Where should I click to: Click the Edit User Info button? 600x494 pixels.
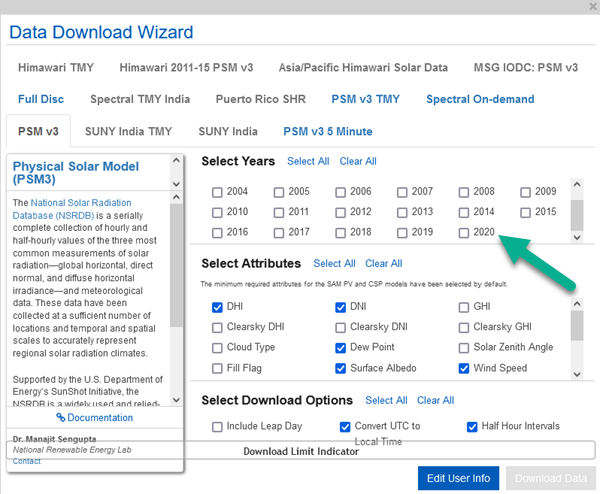458,478
